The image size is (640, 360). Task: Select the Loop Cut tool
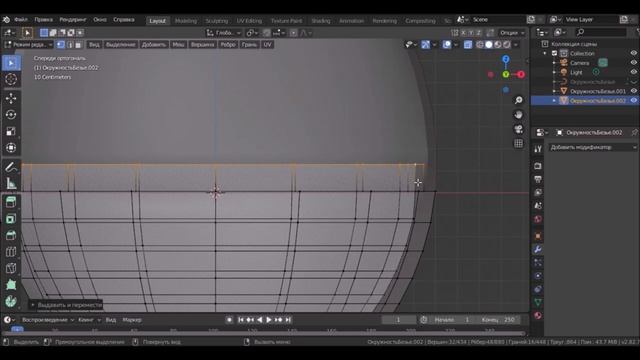(x=11, y=251)
